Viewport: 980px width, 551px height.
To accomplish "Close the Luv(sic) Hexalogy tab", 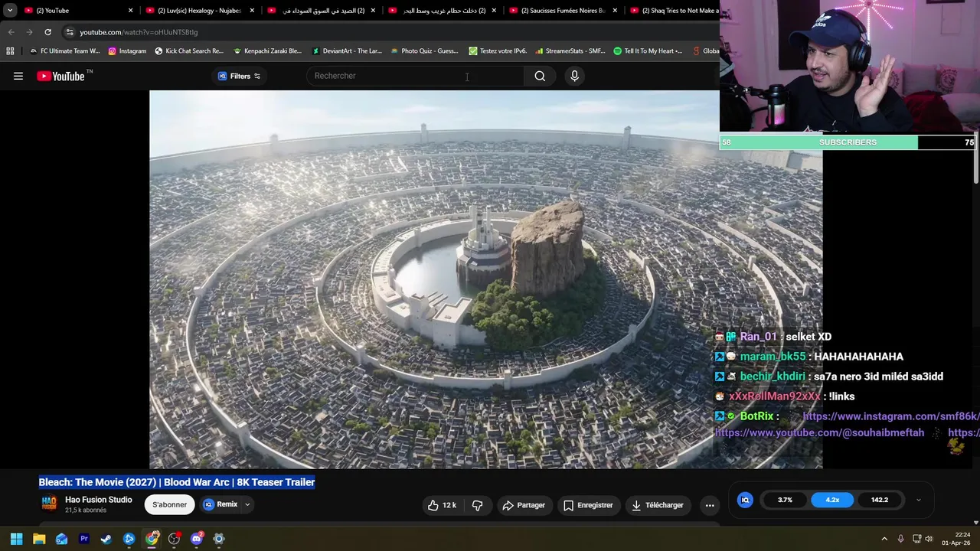I will (x=252, y=11).
